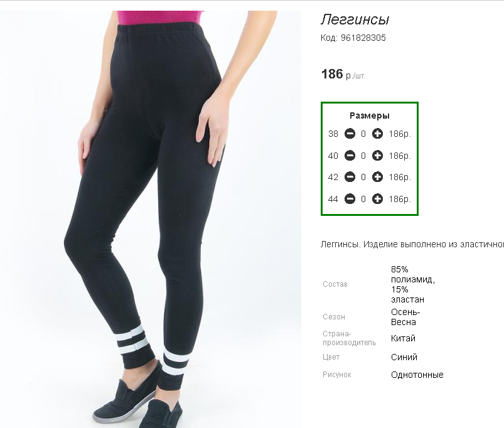Decrease quantity for size 38
The height and width of the screenshot is (428, 504).
point(350,133)
